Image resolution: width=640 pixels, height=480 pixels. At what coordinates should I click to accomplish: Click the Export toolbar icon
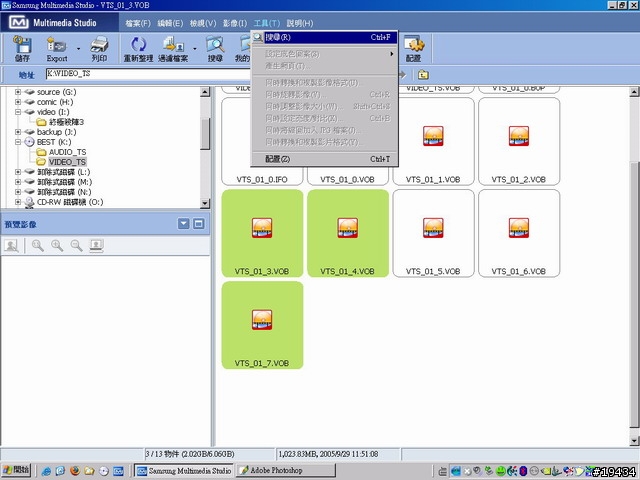pos(56,49)
